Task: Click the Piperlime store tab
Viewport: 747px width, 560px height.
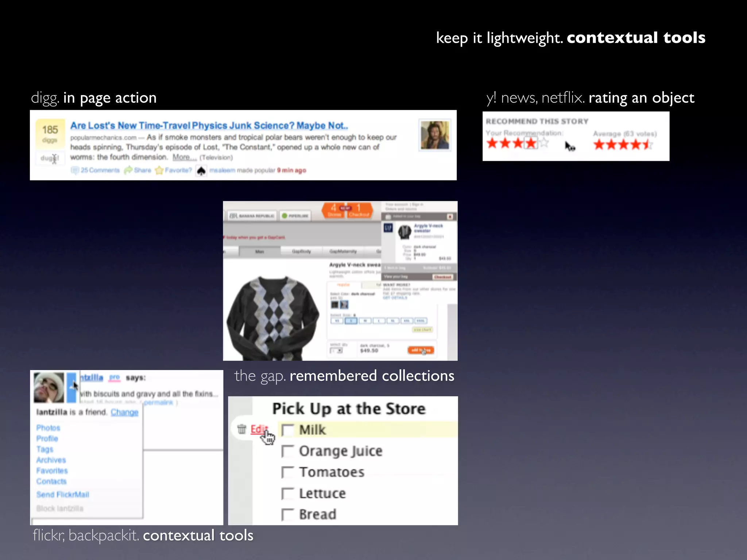Action: click(295, 216)
